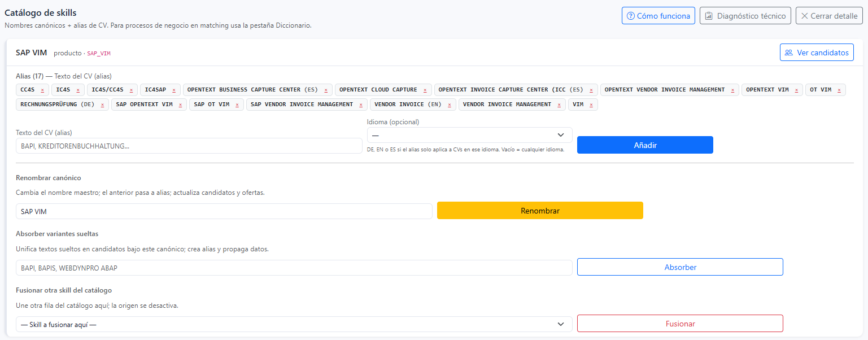Click Cerrar detalle button
The height and width of the screenshot is (340, 868).
pyautogui.click(x=829, y=16)
